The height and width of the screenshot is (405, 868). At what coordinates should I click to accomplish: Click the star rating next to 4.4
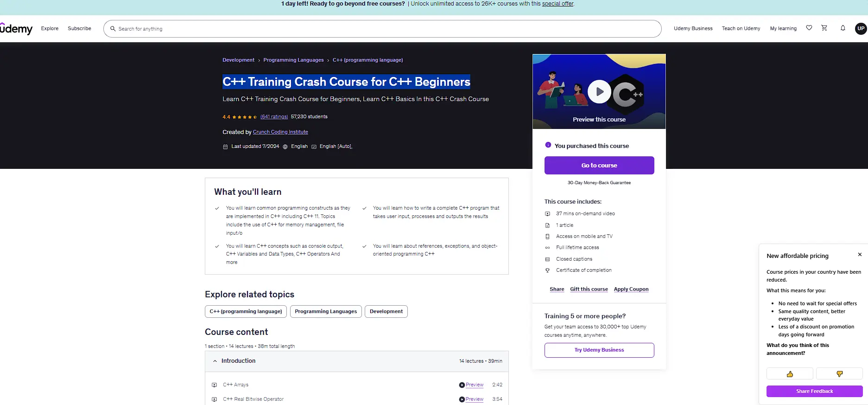[x=245, y=117]
